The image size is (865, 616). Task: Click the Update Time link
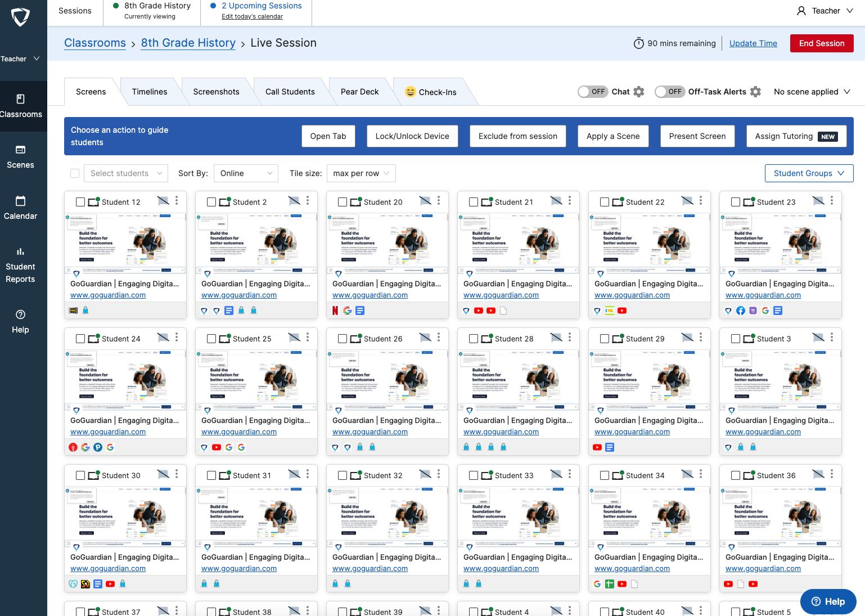[x=753, y=43]
